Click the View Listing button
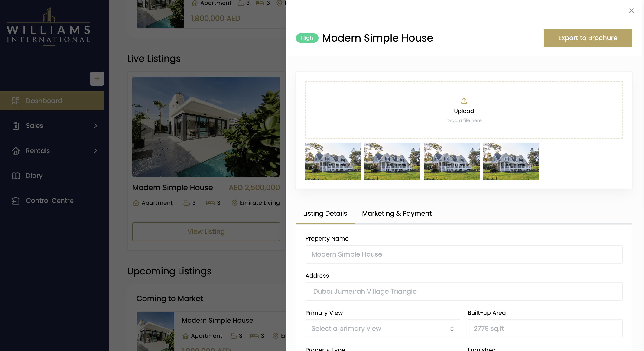 (x=206, y=232)
